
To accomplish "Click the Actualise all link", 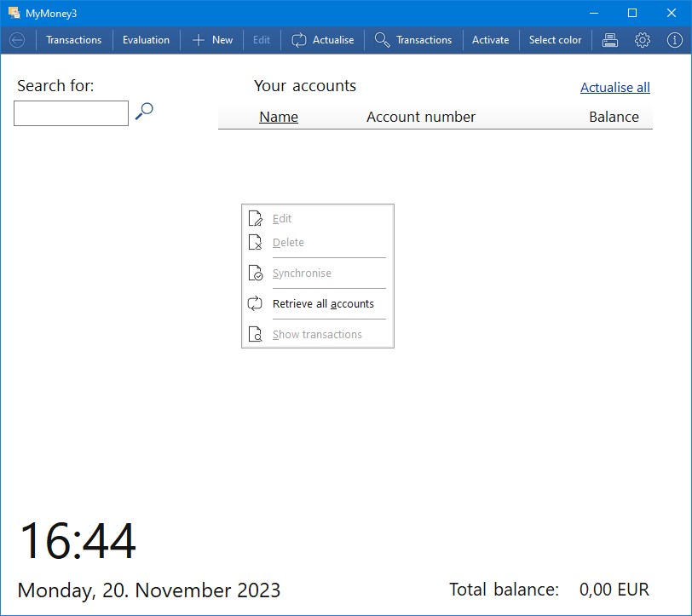I will tap(614, 87).
